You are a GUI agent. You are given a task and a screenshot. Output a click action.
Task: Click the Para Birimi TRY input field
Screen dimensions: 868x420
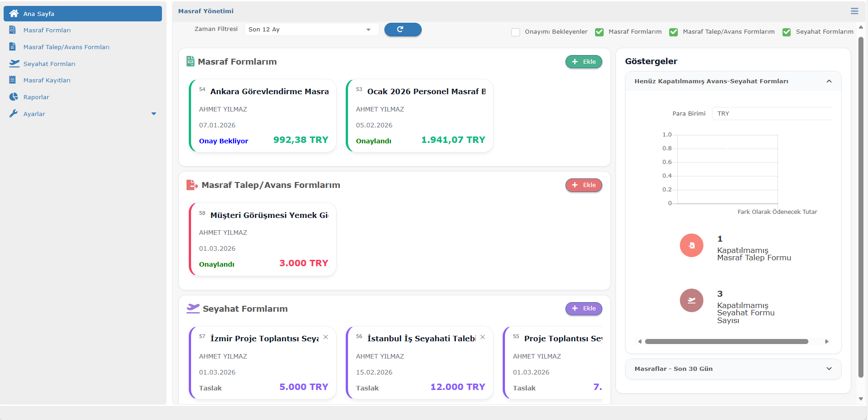pos(772,114)
